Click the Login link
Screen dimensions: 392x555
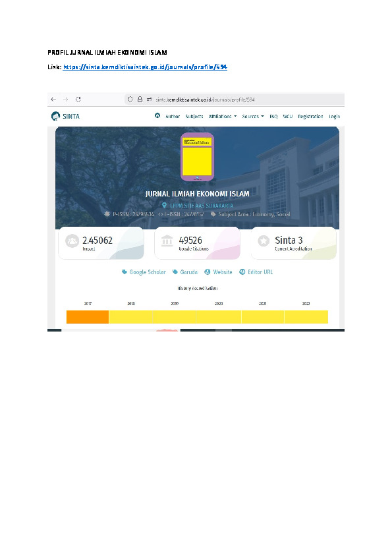pyautogui.click(x=334, y=117)
